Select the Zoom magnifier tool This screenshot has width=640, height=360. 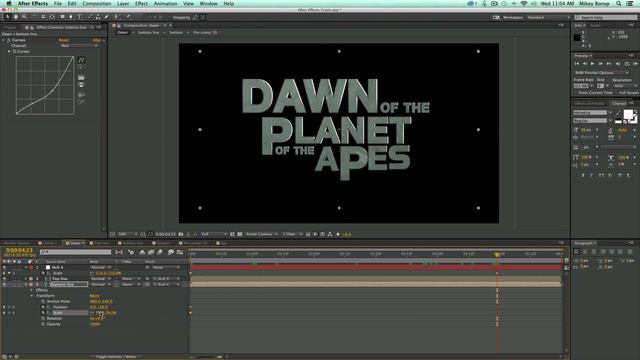pyautogui.click(x=24, y=17)
